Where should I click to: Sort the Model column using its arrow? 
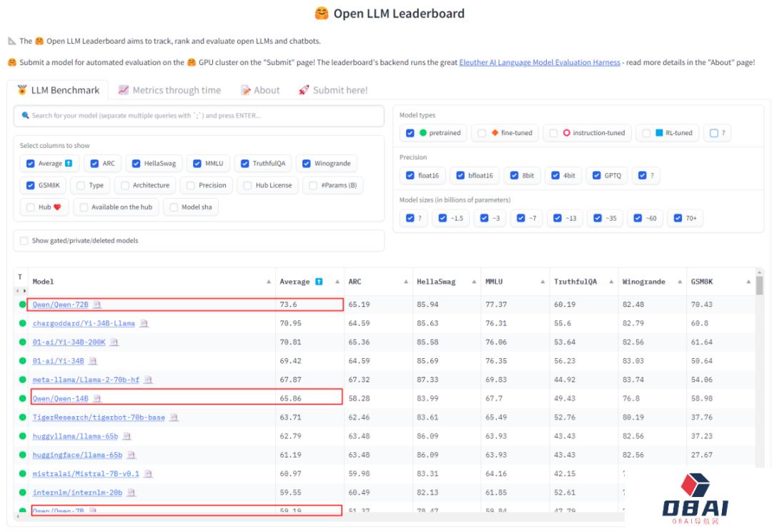(269, 282)
